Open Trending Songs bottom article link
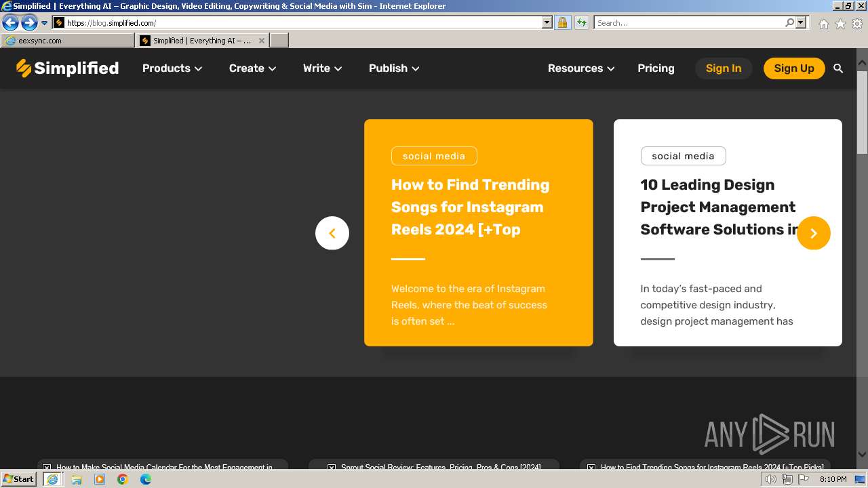The image size is (868, 488). [712, 467]
